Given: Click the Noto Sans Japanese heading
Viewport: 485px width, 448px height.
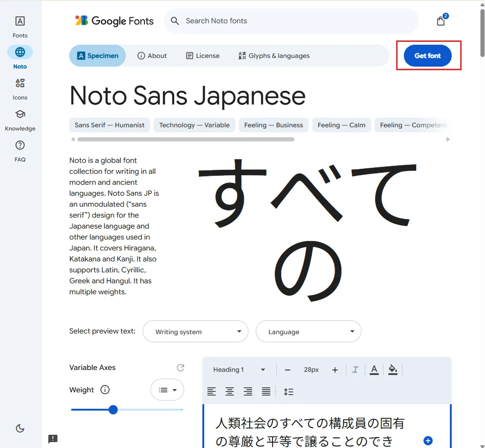Looking at the screenshot, I should 187,96.
